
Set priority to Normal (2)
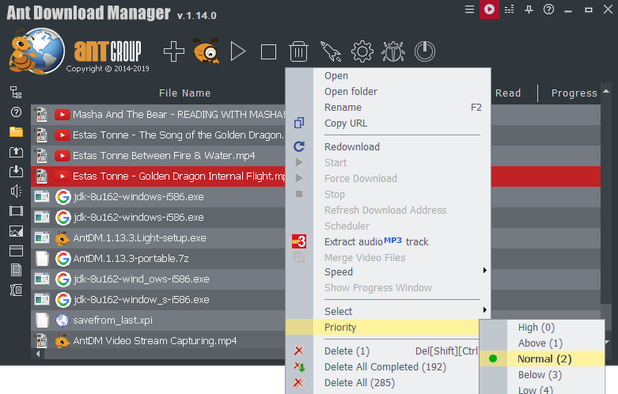(x=542, y=359)
